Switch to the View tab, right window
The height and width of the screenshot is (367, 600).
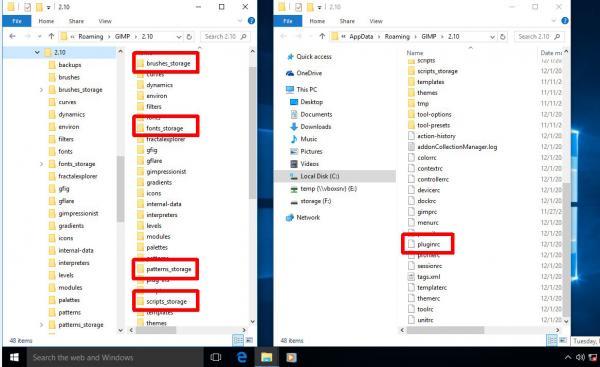tap(376, 21)
